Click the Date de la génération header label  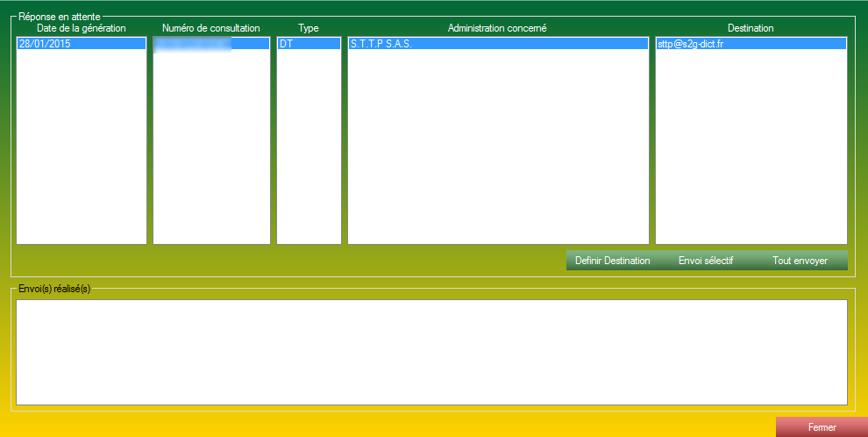tap(81, 28)
